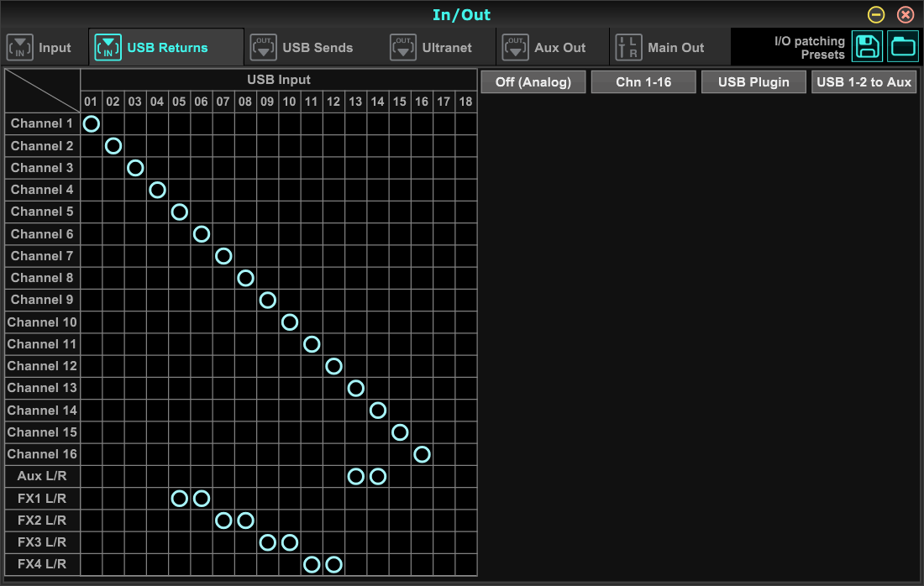Toggle Aux L/R patch on USB input 13
Image resolution: width=924 pixels, height=586 pixels.
pos(355,477)
